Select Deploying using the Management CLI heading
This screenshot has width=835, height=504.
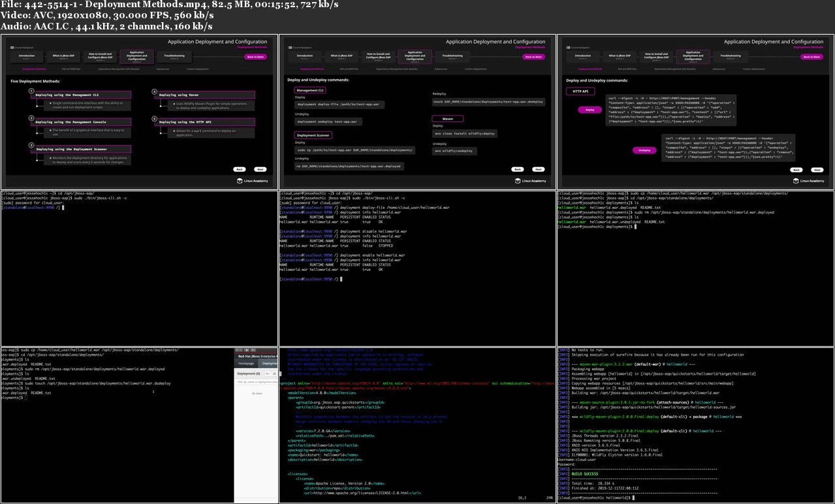coord(81,95)
